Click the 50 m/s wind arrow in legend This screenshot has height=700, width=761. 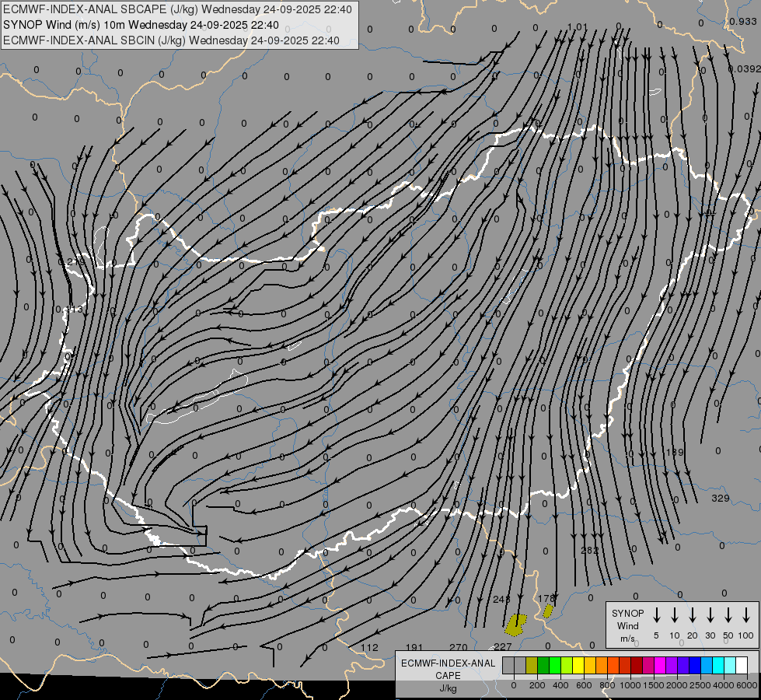click(728, 615)
